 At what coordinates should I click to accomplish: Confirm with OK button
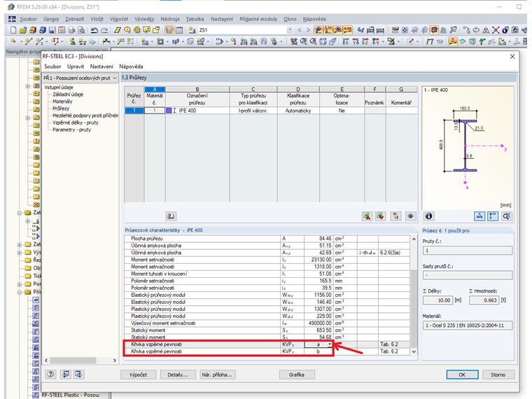462,374
